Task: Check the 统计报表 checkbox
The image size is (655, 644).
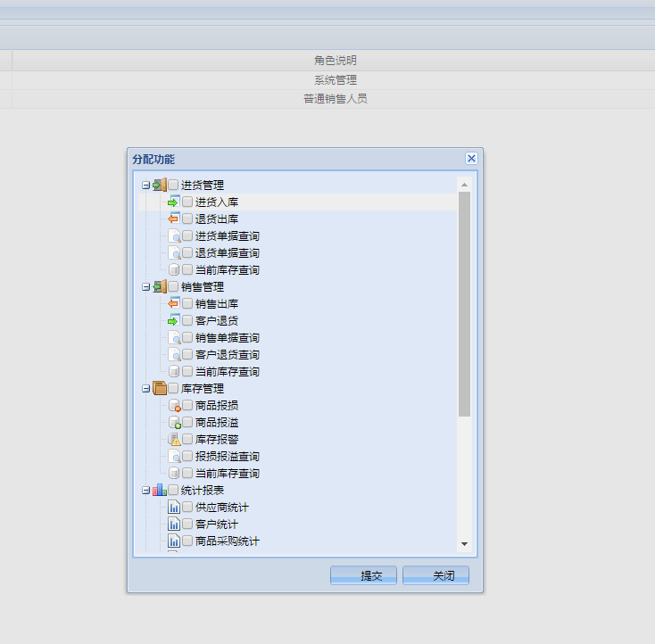Action: [173, 490]
